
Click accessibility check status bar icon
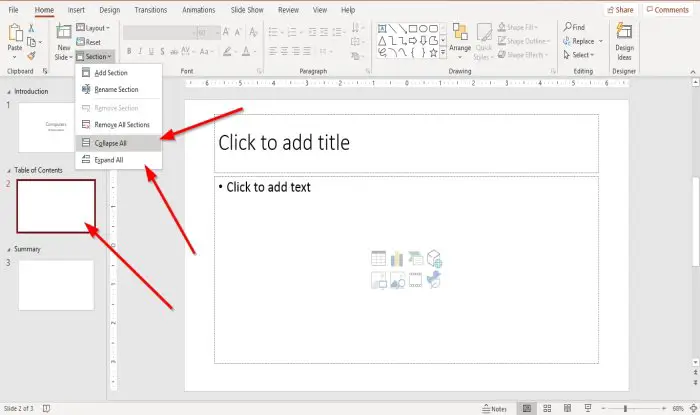click(46, 408)
